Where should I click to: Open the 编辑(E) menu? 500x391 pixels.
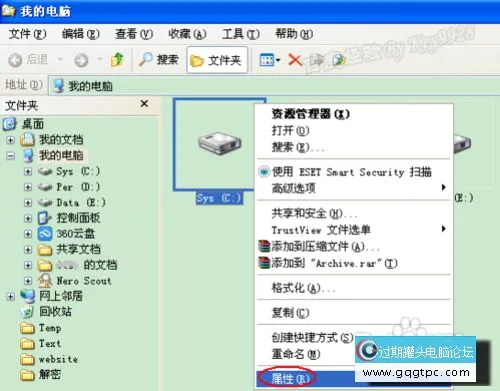click(x=80, y=34)
